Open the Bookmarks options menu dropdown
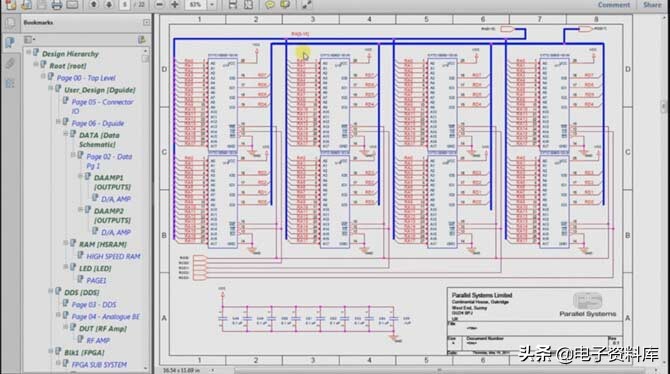This screenshot has height=374, width=670. [x=29, y=40]
